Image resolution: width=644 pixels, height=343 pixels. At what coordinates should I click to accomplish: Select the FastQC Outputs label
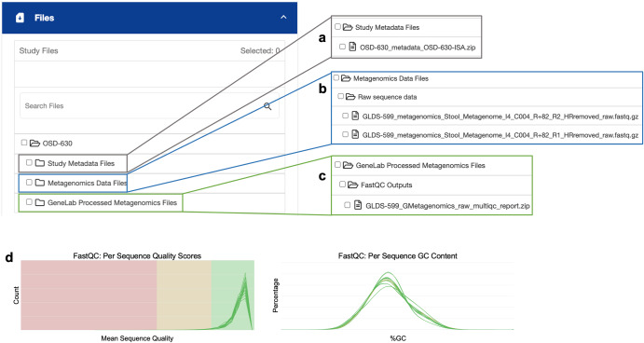point(387,185)
